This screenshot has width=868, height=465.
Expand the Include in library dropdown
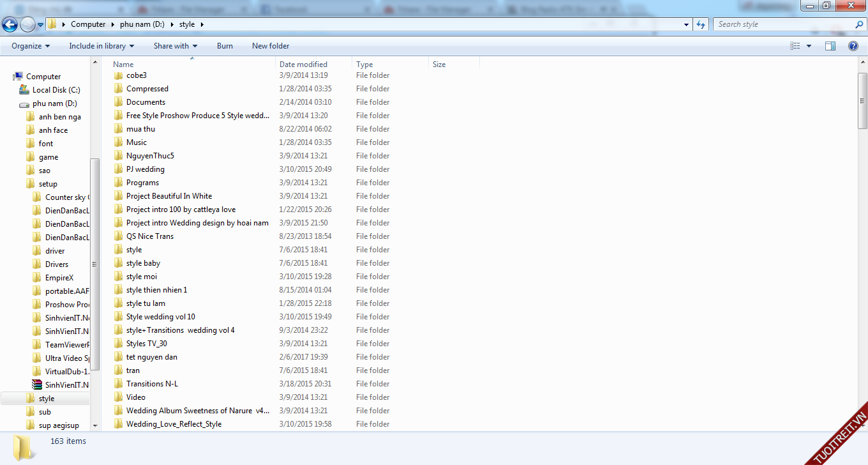(101, 46)
